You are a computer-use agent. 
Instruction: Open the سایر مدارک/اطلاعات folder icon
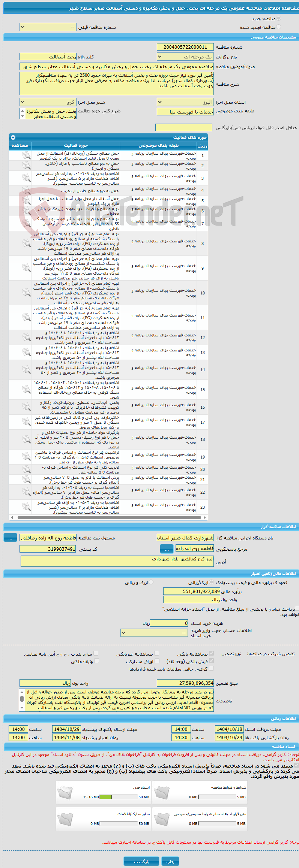(x=65, y=819)
